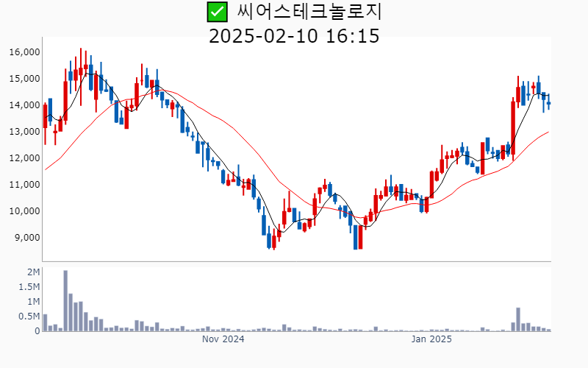Viewport: 588px width, 368px height.
Task: Click the timestamp 2025-02-10 16:15
Action: point(294,36)
